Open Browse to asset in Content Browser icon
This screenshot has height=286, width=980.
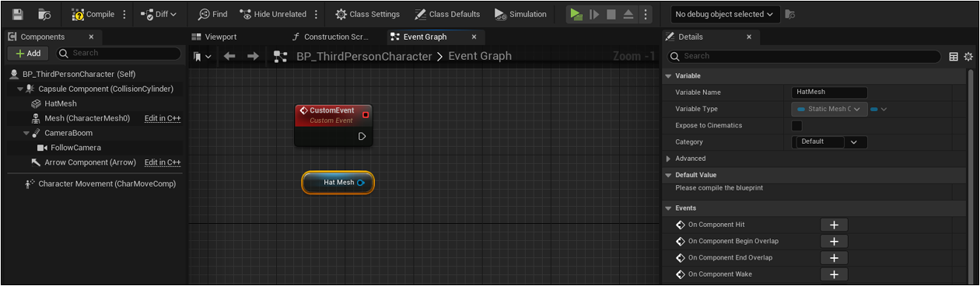pyautogui.click(x=45, y=14)
